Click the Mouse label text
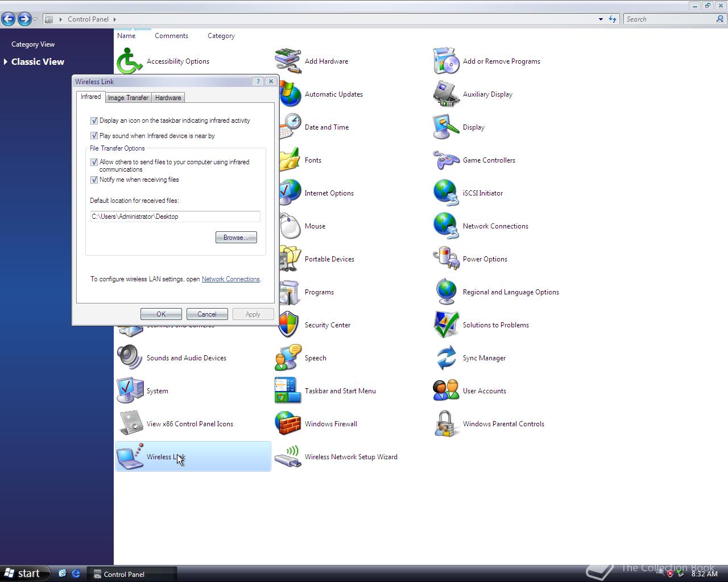This screenshot has height=582, width=728. [315, 226]
